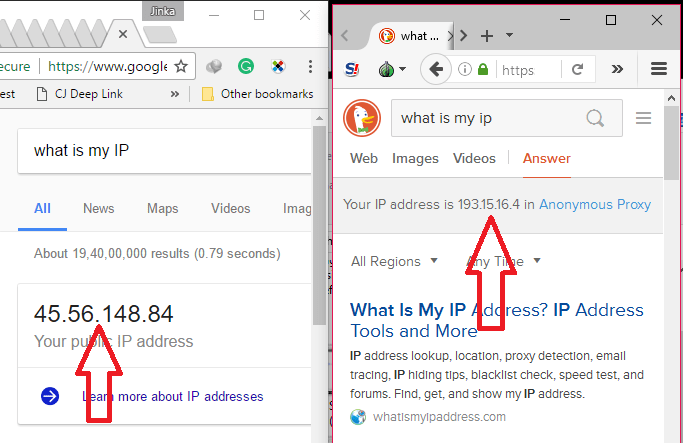Switch to the Videos tab in Google

pyautogui.click(x=230, y=209)
